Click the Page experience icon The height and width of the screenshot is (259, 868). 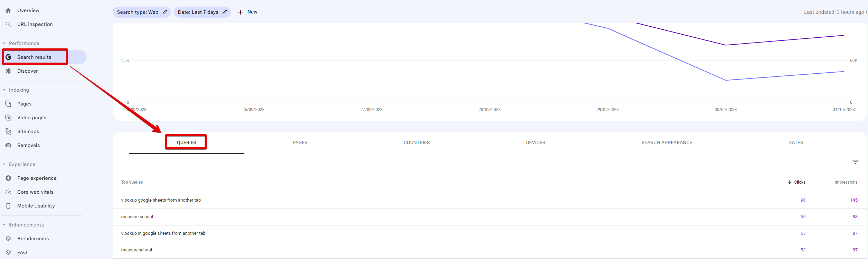tap(8, 178)
